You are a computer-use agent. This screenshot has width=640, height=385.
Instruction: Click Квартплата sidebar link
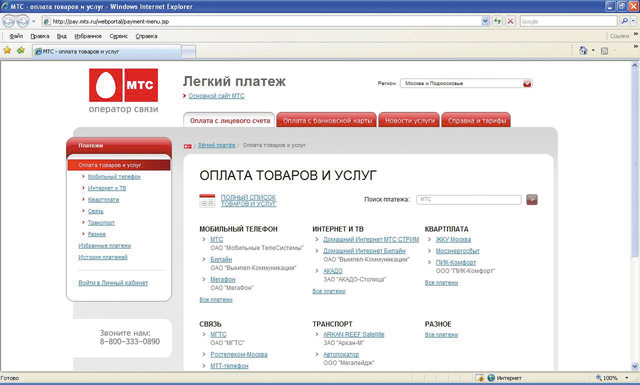click(103, 200)
